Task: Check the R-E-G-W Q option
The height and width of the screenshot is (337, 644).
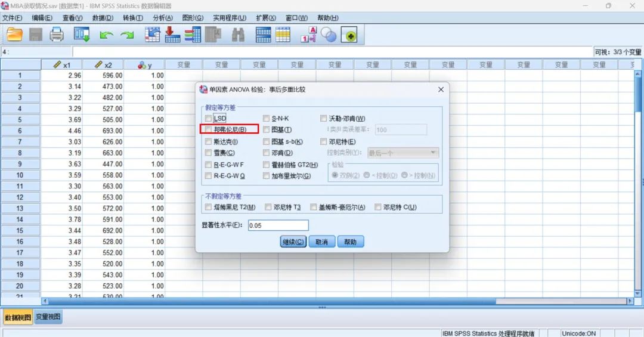Action: (208, 176)
